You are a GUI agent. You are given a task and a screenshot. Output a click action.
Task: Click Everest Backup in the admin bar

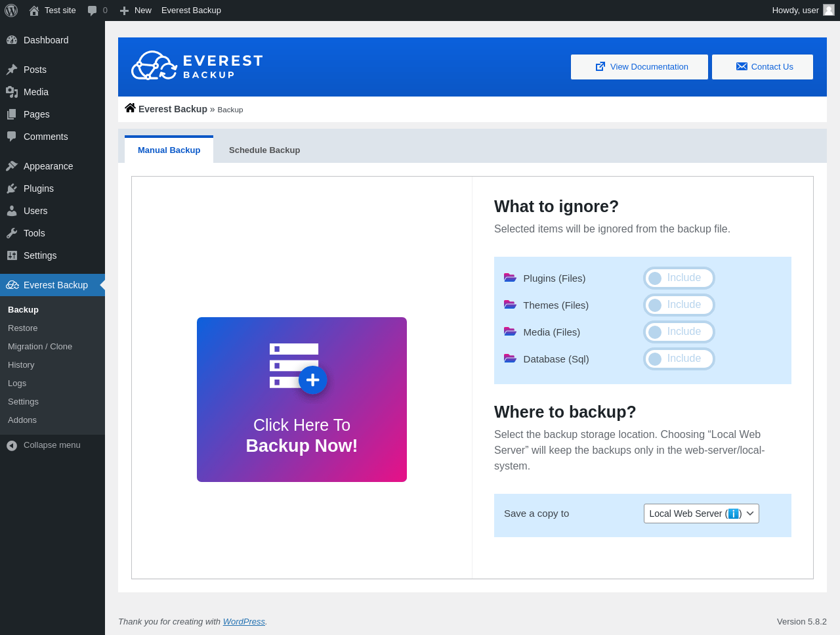tap(191, 11)
